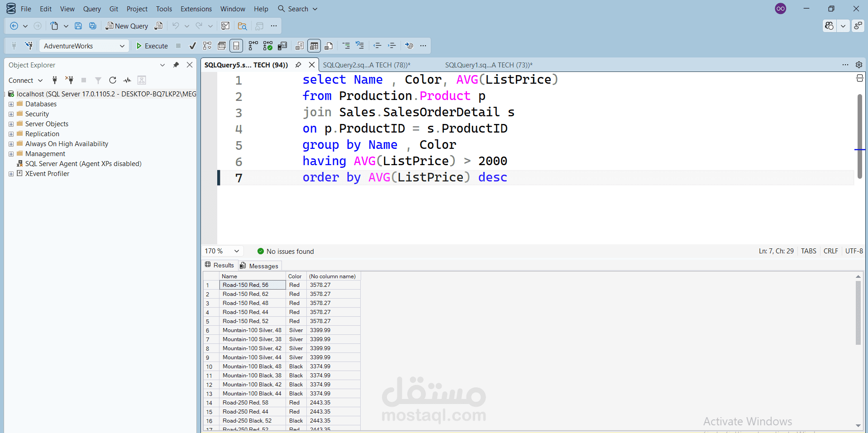Click the Navigate Backward arrow icon
This screenshot has height=433, width=868.
[14, 26]
